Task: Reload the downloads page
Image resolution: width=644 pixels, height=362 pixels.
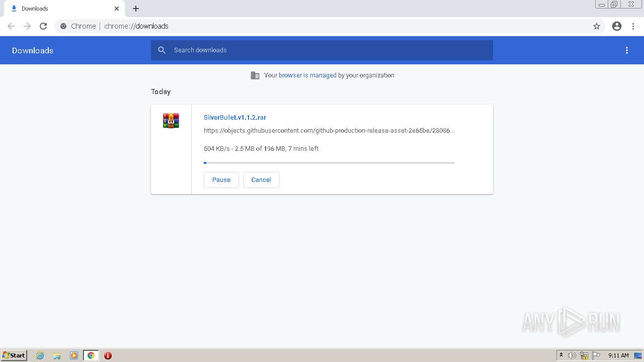Action: (x=43, y=26)
